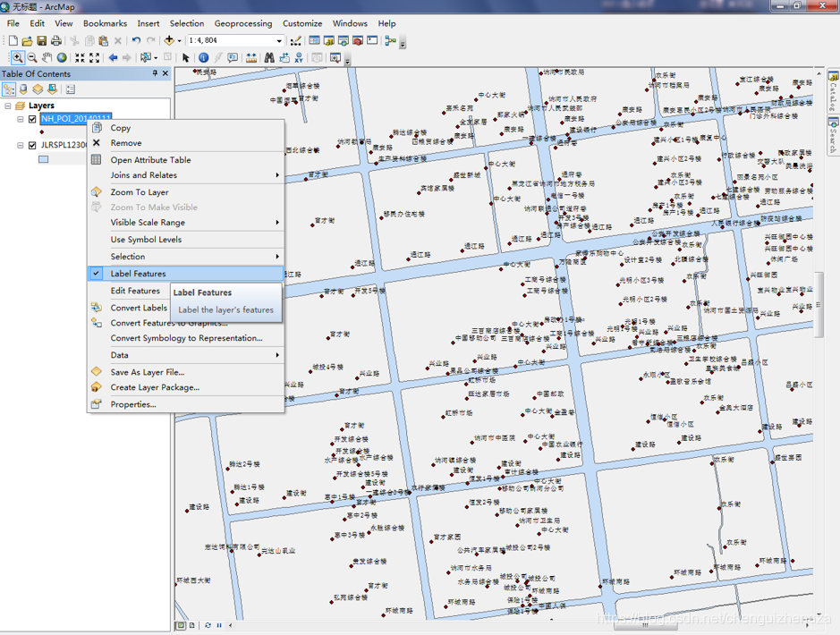Open the Find binoculars tool
The image size is (840, 635).
(269, 58)
